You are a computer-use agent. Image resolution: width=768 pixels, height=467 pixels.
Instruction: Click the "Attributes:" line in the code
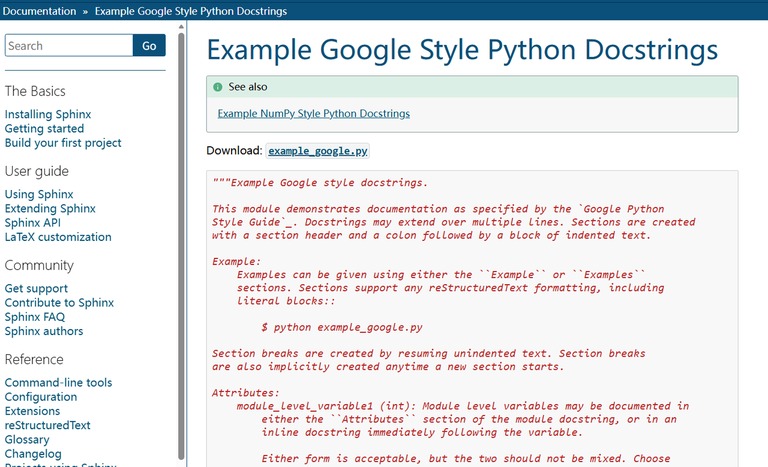(x=245, y=393)
